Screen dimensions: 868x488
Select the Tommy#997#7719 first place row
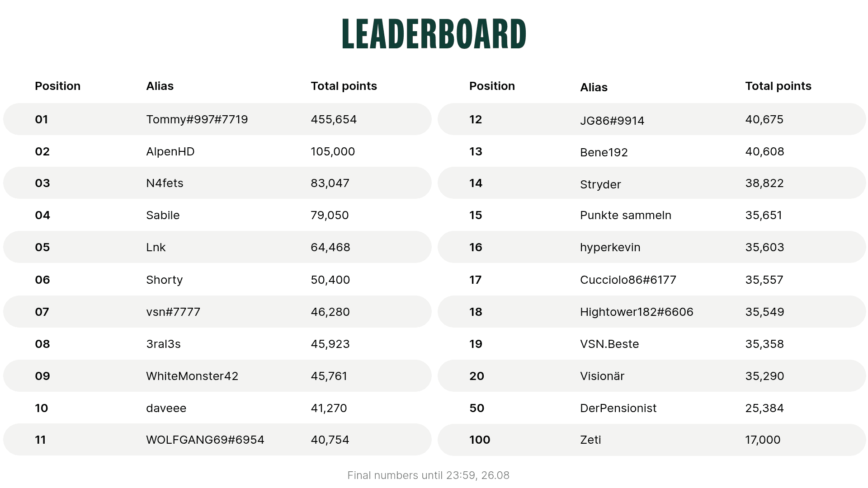pos(217,119)
